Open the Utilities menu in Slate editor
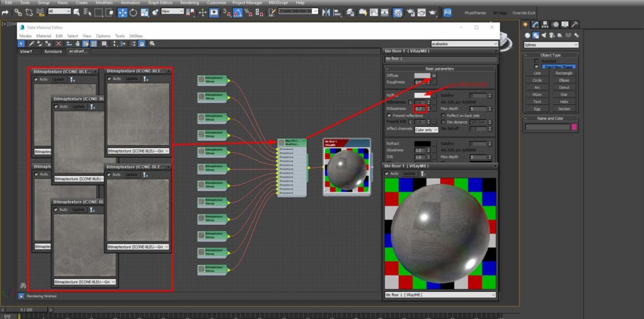Viewport: 644px width, 319px height. (x=136, y=36)
